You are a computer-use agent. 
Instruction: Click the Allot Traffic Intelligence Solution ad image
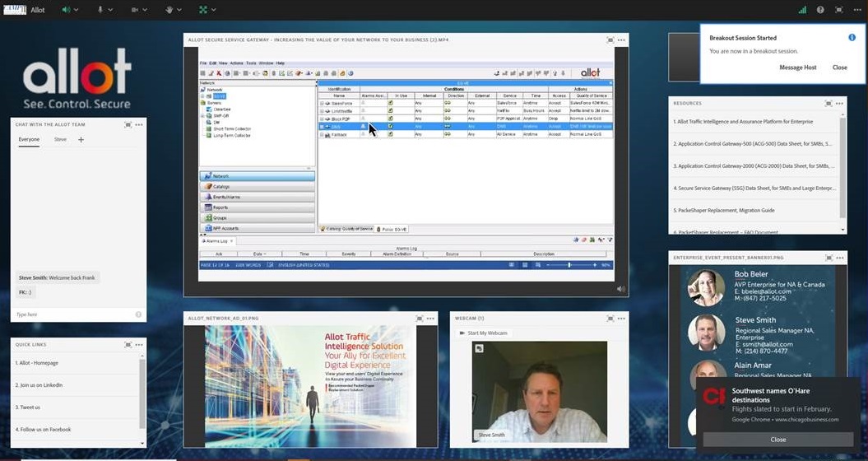click(x=310, y=386)
